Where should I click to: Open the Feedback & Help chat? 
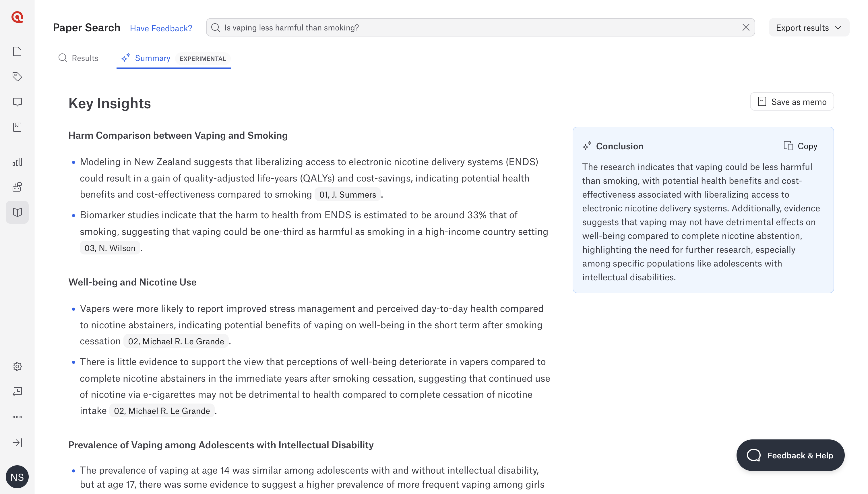click(790, 455)
